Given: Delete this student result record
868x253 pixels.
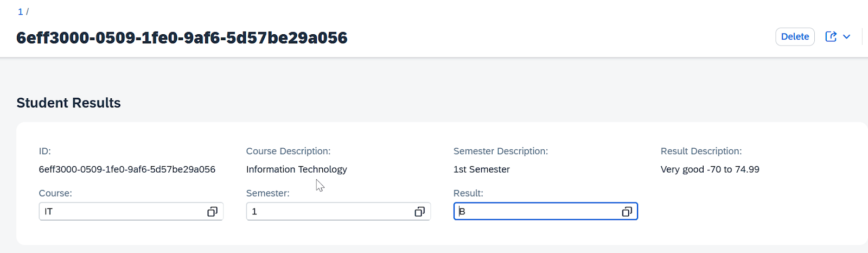Looking at the screenshot, I should [x=795, y=36].
